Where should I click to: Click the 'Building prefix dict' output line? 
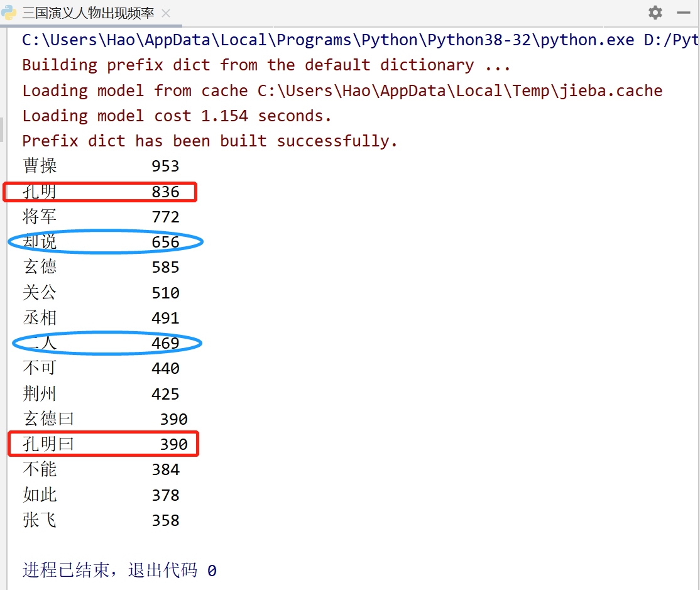(x=266, y=65)
